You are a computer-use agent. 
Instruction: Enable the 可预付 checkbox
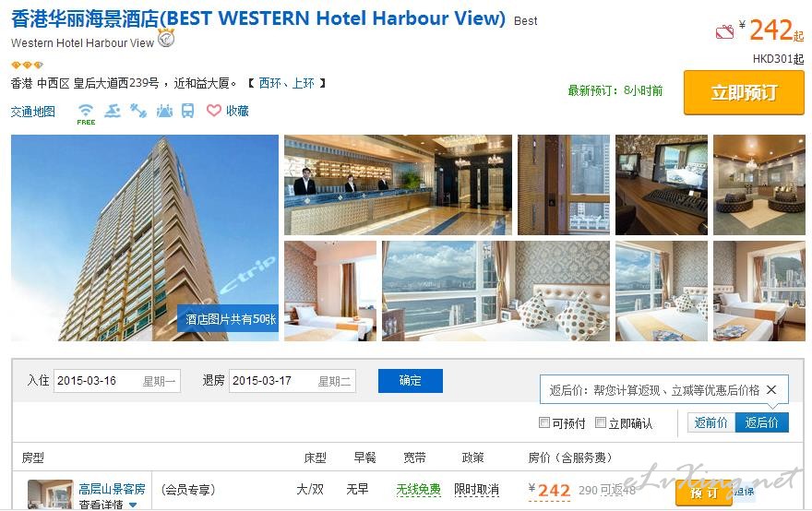tap(544, 422)
